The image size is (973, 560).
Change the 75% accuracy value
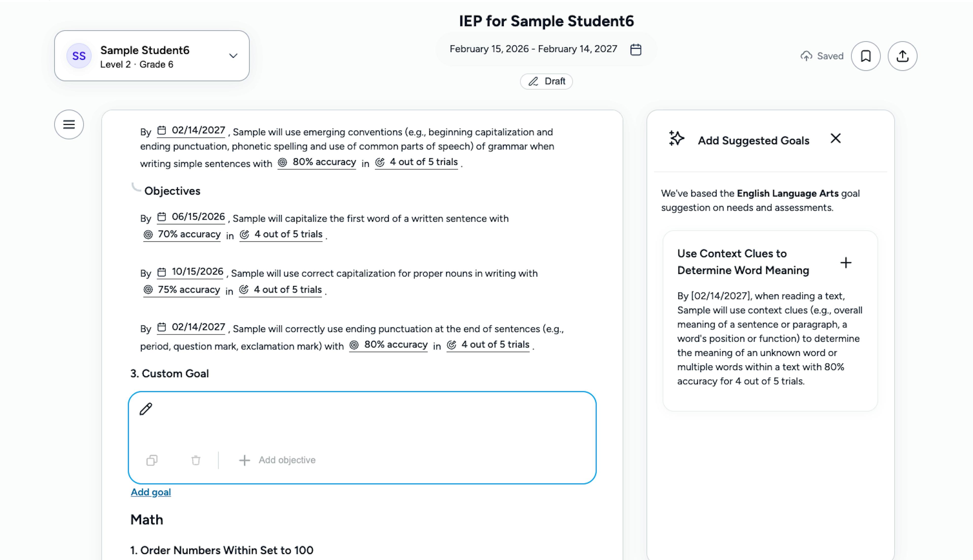click(182, 290)
